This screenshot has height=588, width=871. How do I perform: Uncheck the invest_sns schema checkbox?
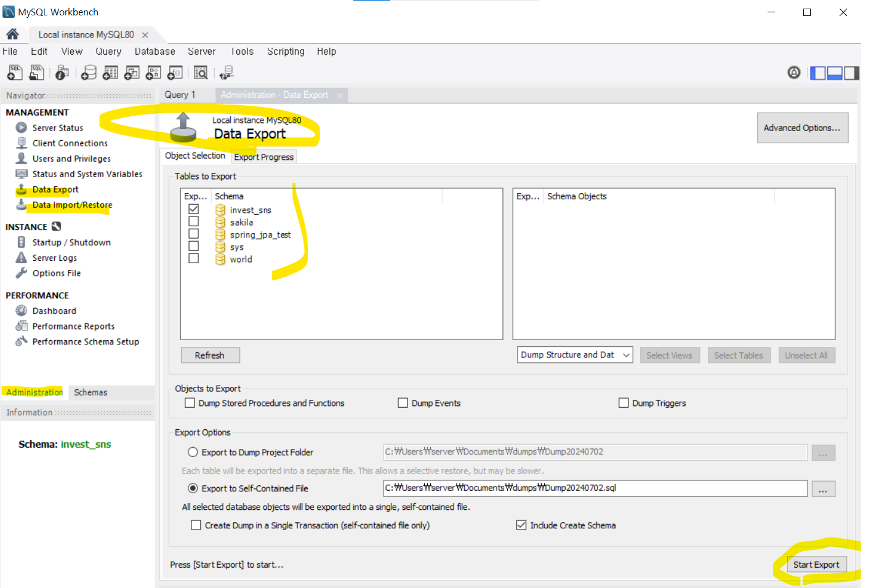click(x=193, y=209)
